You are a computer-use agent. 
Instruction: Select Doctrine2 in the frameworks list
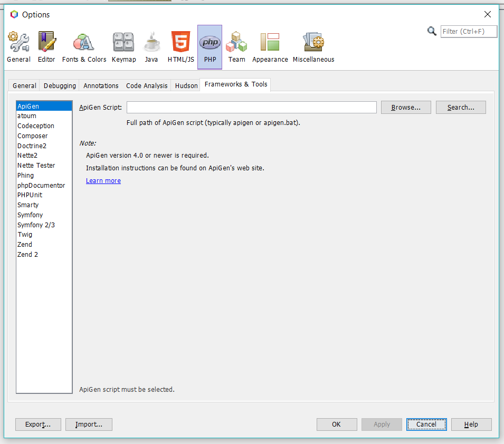[44, 146]
